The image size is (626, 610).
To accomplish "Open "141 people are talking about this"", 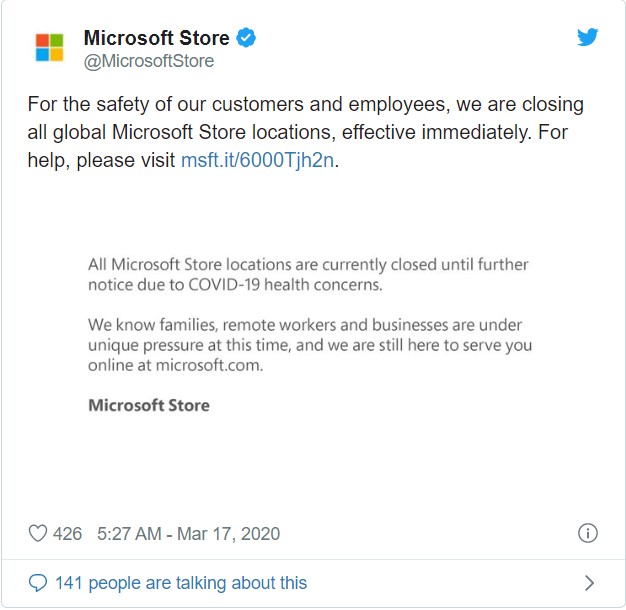I will click(x=181, y=583).
